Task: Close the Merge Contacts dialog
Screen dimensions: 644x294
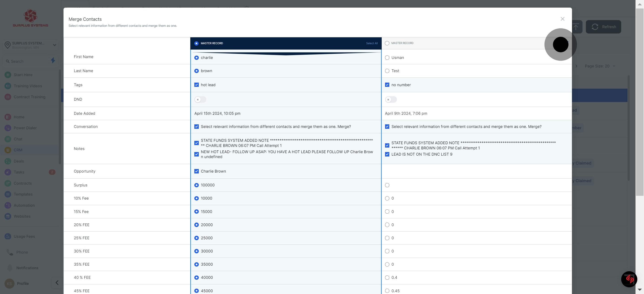Action: (x=563, y=19)
